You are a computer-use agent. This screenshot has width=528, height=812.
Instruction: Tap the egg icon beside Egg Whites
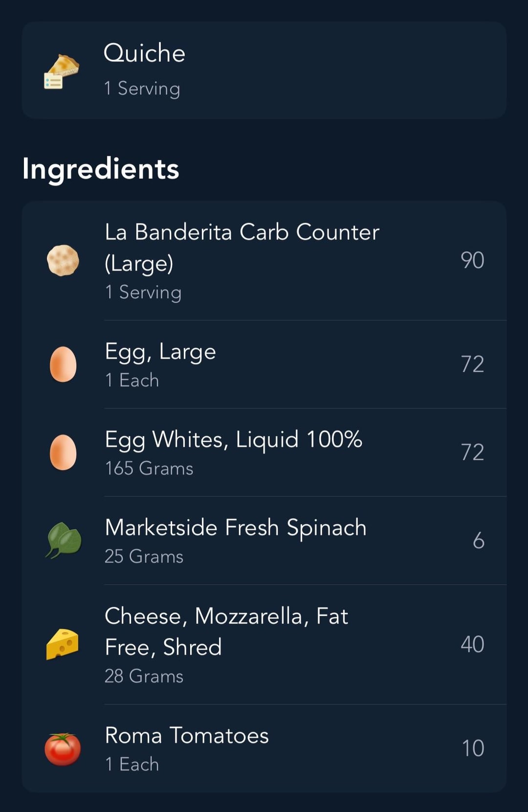click(63, 452)
